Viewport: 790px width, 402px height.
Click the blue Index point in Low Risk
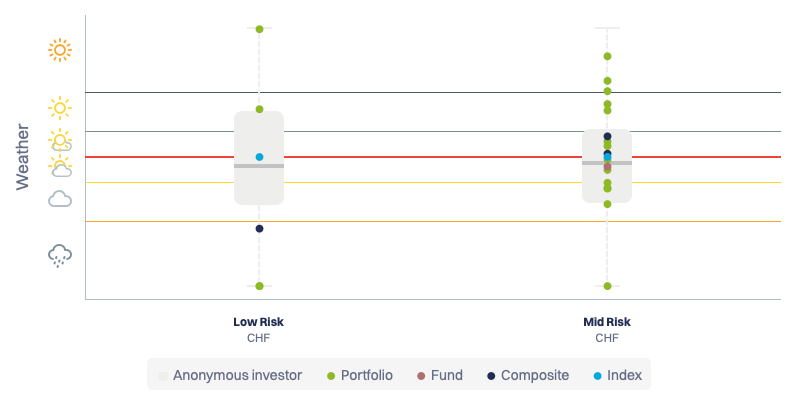[259, 157]
